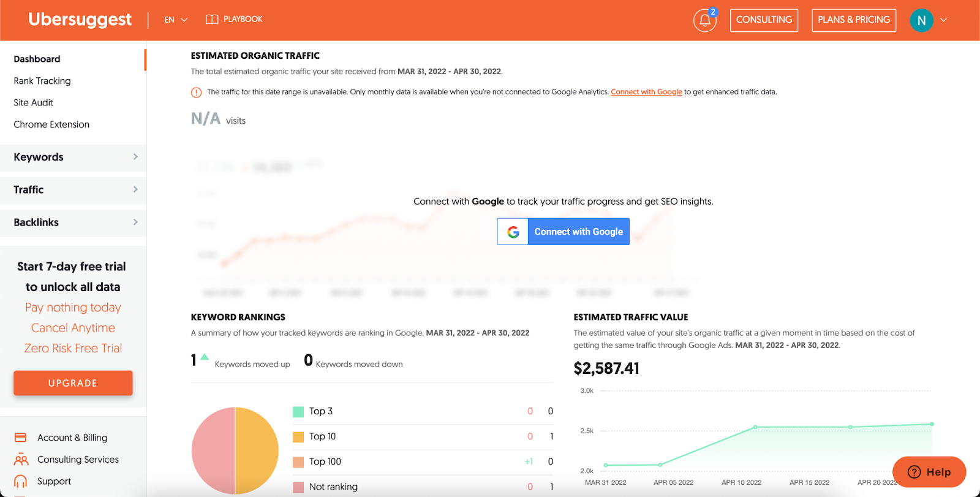980x497 pixels.
Task: Click the Consulting Services people icon
Action: tap(21, 460)
